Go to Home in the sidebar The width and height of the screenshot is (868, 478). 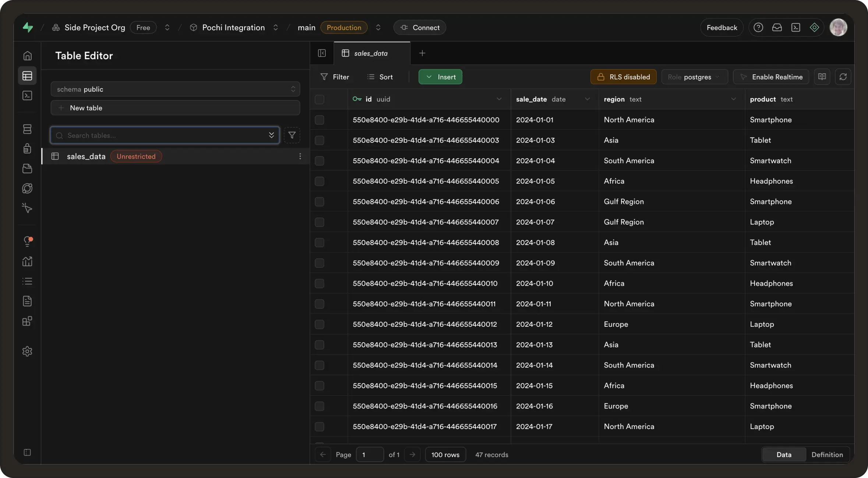coord(27,56)
